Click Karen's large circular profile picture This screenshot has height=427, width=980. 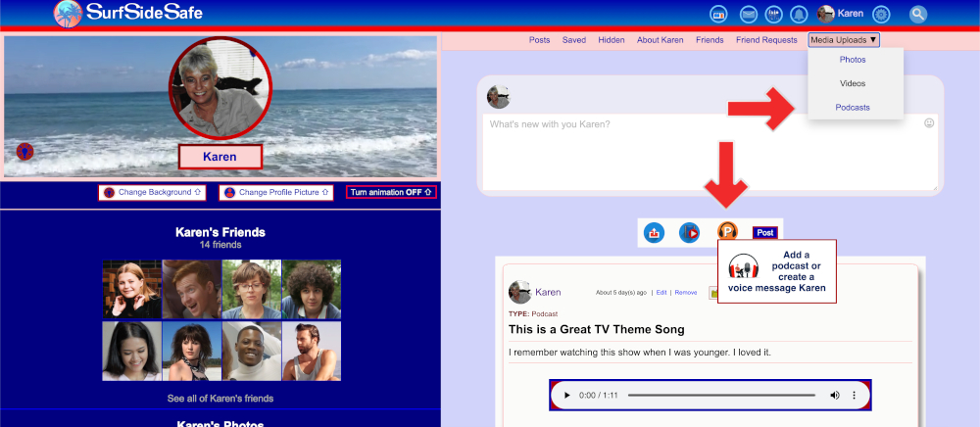220,88
